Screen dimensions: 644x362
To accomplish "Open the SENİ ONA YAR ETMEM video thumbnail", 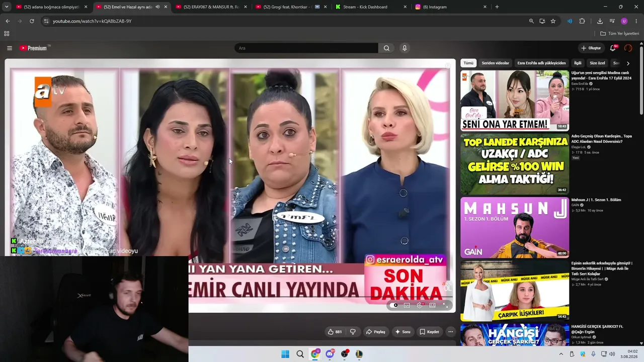I will coord(515,101).
